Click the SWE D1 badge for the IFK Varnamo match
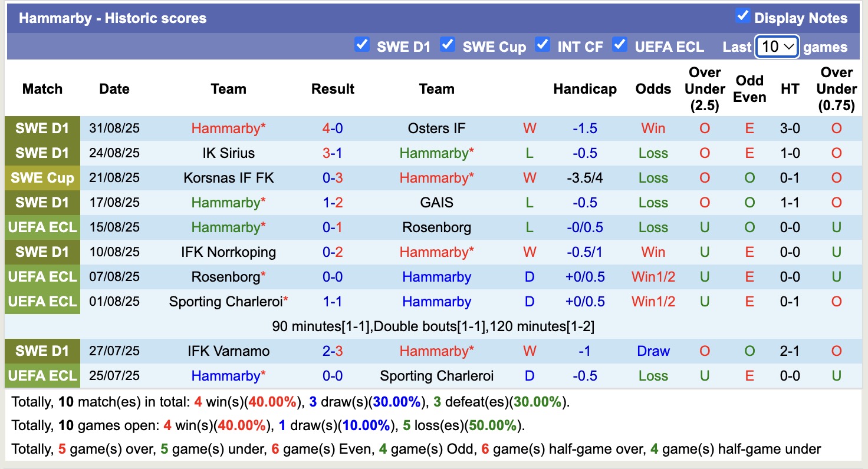868x469 pixels. click(42, 351)
